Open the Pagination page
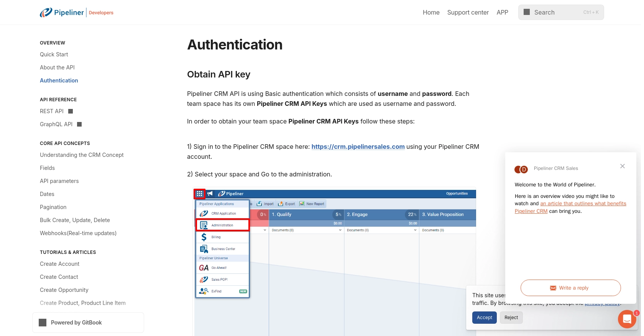The height and width of the screenshot is (336, 644). 53,207
